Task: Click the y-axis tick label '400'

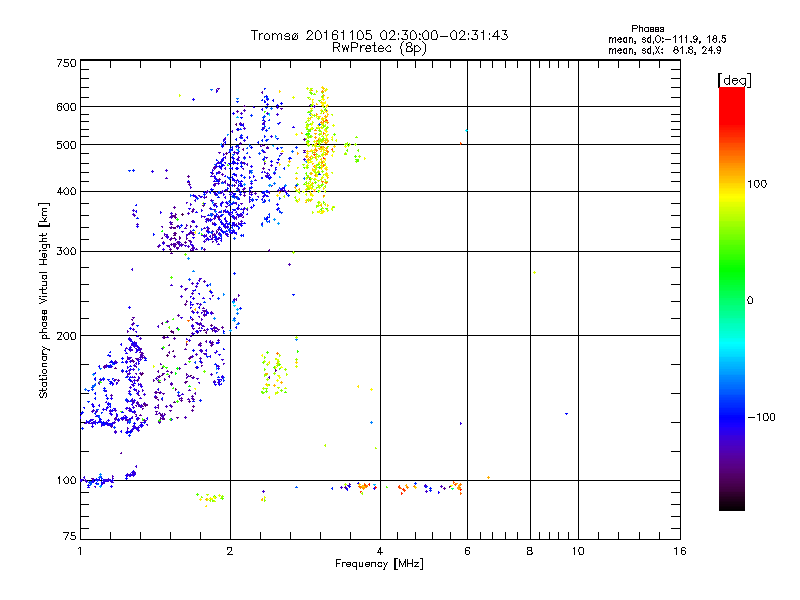Action: (67, 192)
